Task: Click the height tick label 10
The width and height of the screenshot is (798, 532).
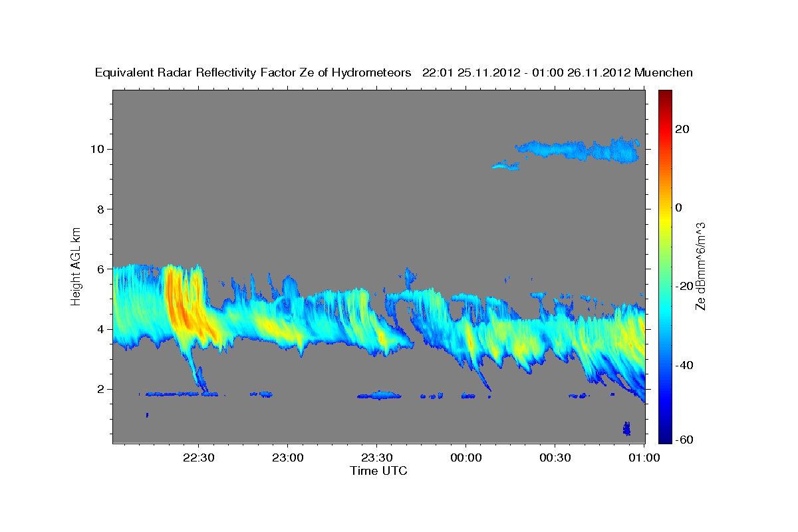Action: (98, 149)
